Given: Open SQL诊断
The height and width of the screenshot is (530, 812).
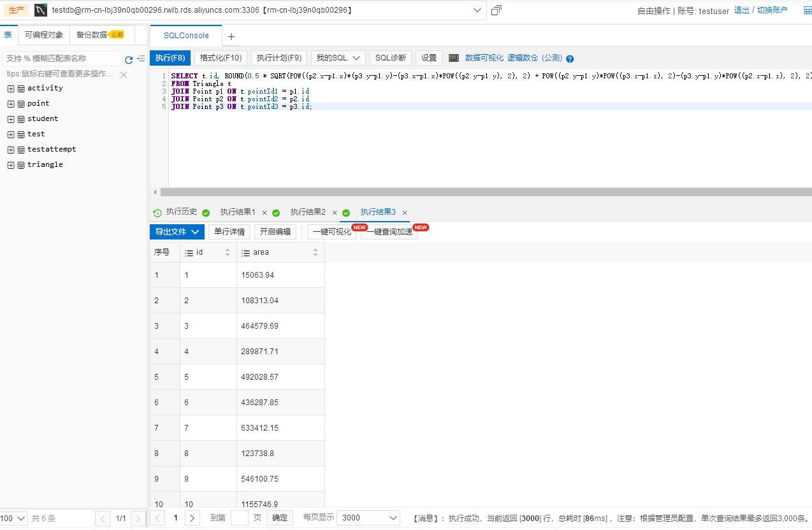Looking at the screenshot, I should tap(391, 58).
